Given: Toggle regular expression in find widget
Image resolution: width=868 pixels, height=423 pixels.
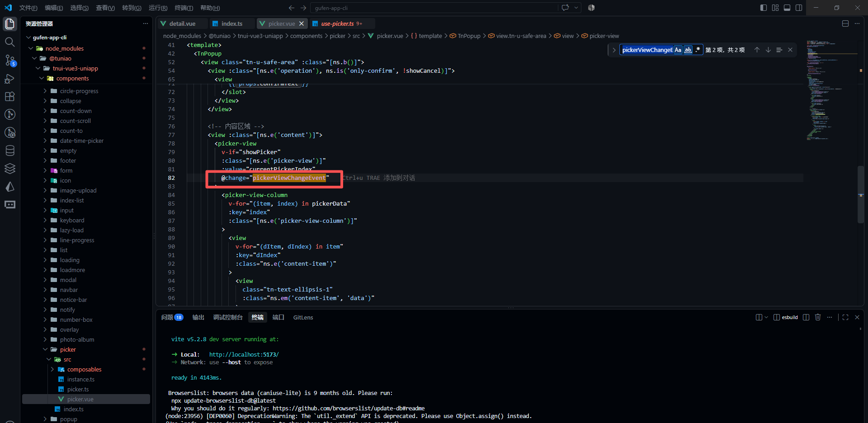Looking at the screenshot, I should [x=698, y=50].
